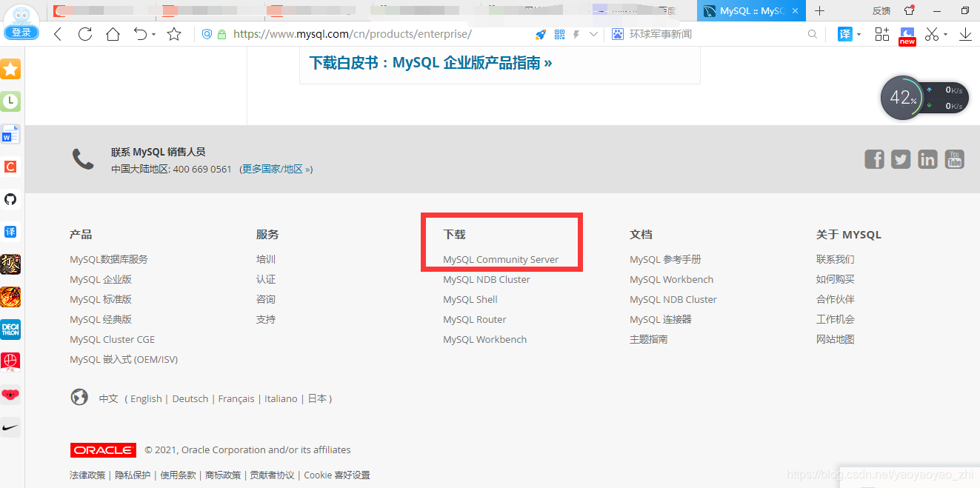Image resolution: width=980 pixels, height=488 pixels.
Task: Click the Oracle logo
Action: pos(103,450)
